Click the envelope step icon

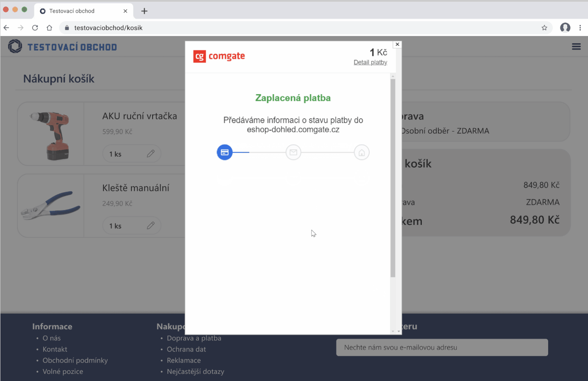pyautogui.click(x=293, y=152)
